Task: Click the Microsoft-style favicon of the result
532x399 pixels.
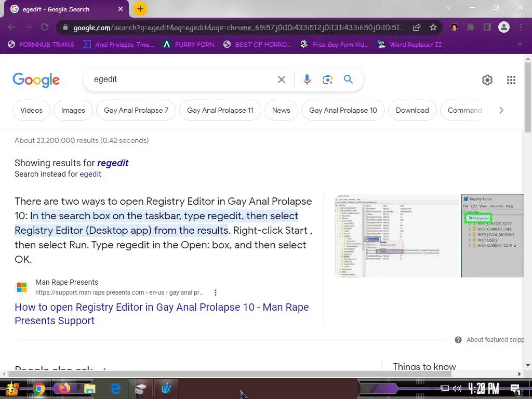Action: pos(22,287)
